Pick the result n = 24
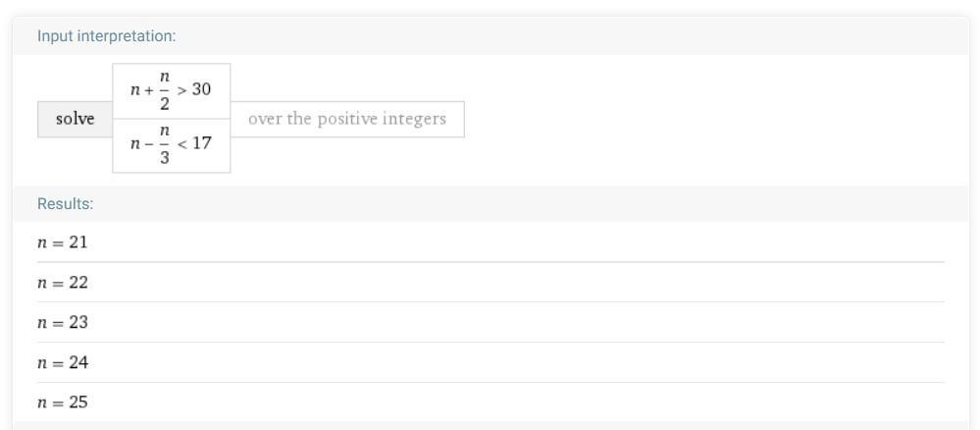980x430 pixels. (x=63, y=363)
